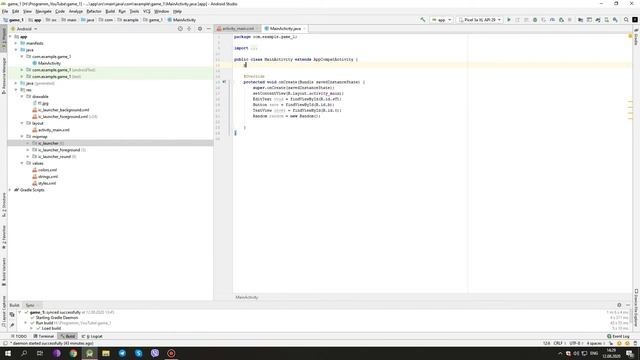Click the Debug app bug icon

coord(535,20)
